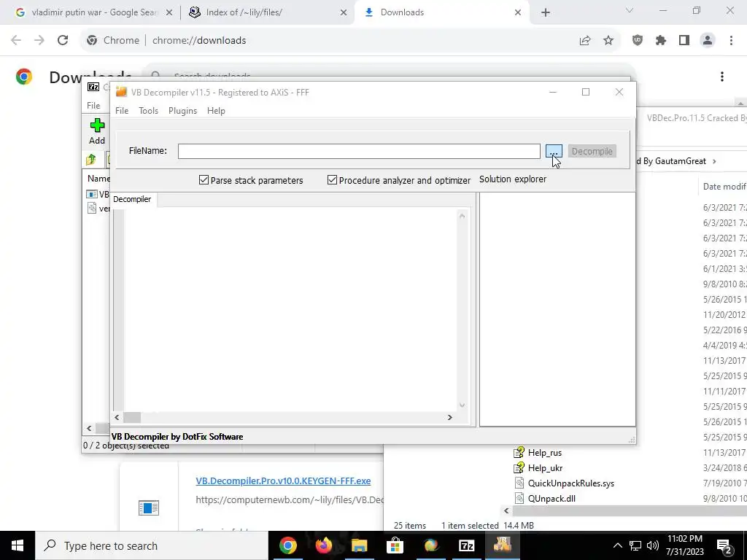Select the Decompiler tab

pos(133,199)
